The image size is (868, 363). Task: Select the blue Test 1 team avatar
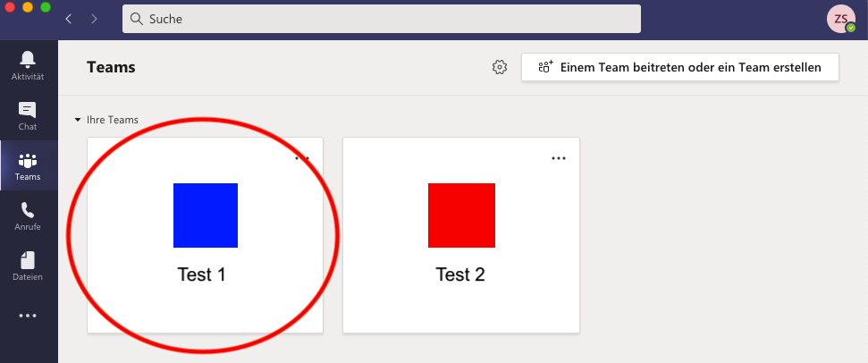(206, 215)
